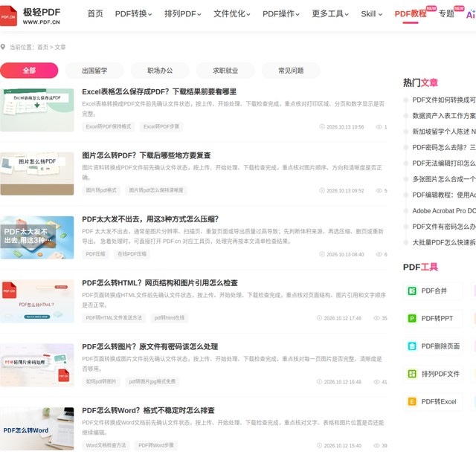Click the 图片转pdf怎么保持清晰度 tag
Screen dimensions: 476x457
pyautogui.click(x=156, y=190)
